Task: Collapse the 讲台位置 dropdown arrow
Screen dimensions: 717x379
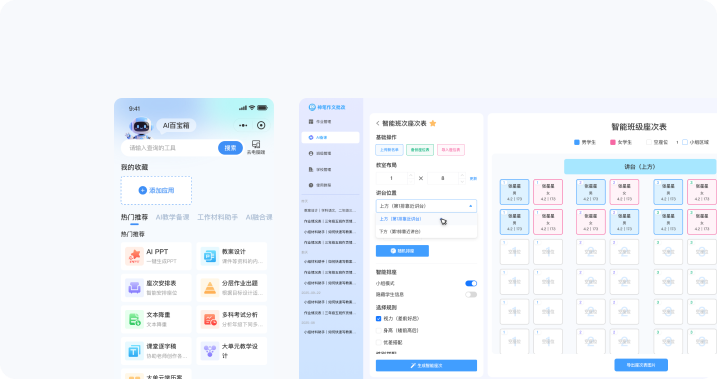Action: (x=471, y=206)
